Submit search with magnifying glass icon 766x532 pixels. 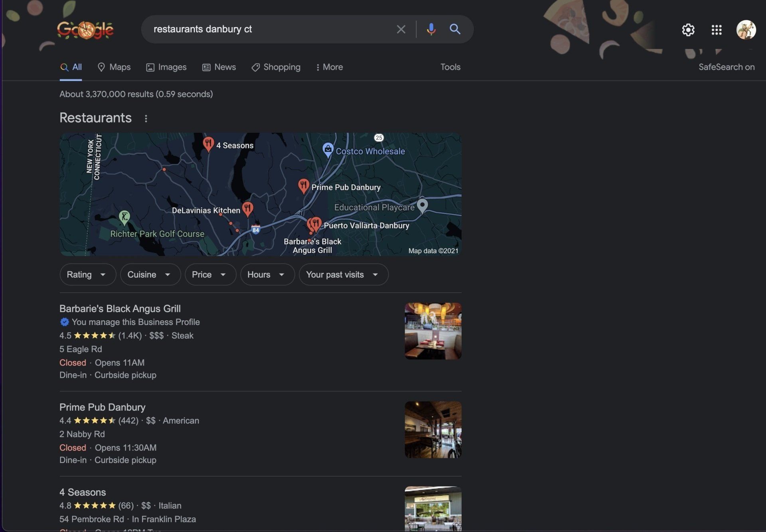(x=455, y=29)
